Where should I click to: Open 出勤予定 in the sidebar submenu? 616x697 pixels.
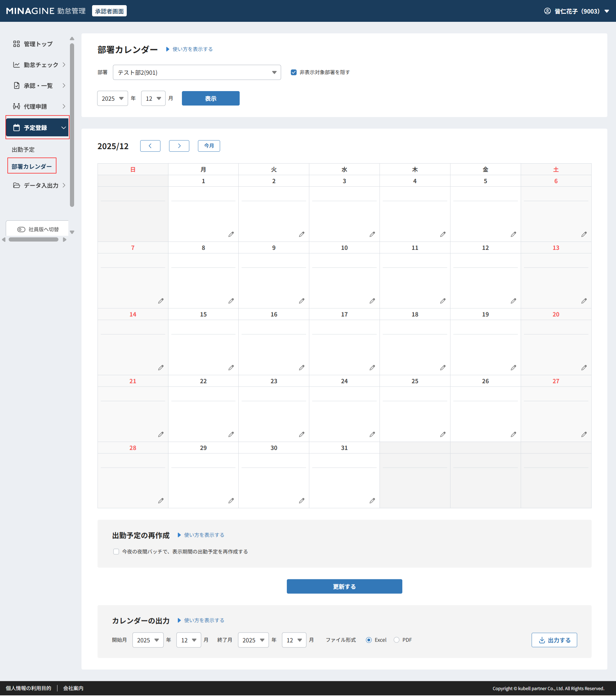point(23,150)
